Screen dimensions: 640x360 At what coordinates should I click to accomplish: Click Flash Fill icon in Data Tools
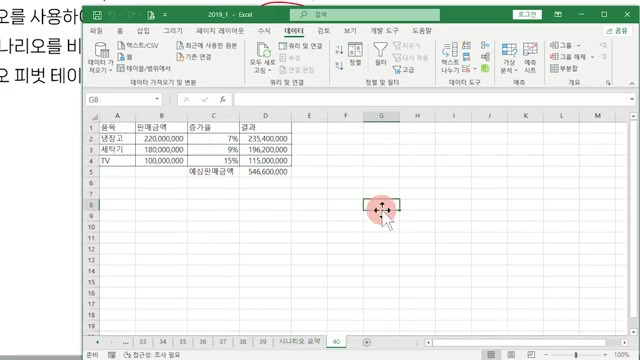click(x=467, y=45)
